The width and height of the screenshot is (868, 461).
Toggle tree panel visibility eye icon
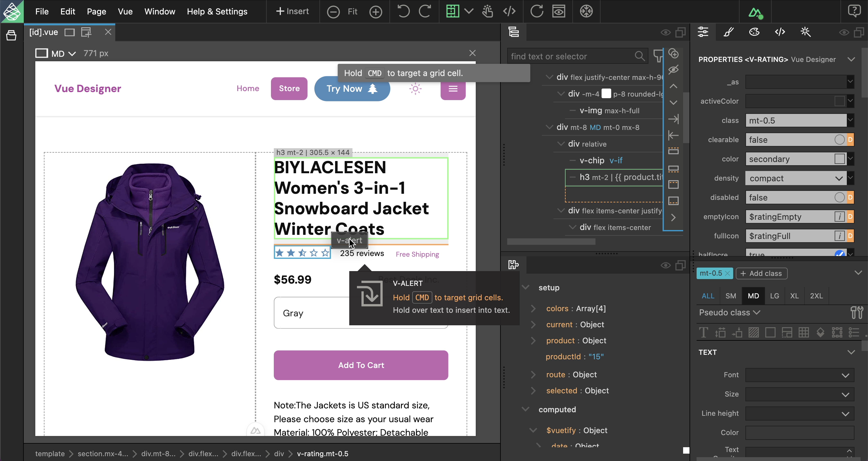coord(665,32)
